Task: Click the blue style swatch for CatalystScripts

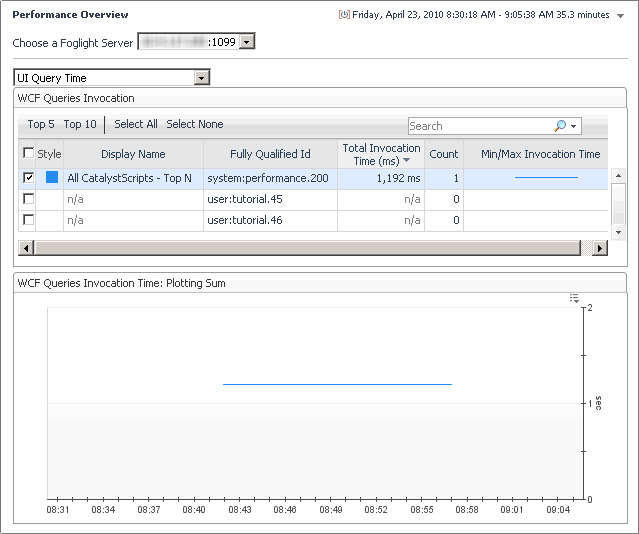Action: [52, 178]
